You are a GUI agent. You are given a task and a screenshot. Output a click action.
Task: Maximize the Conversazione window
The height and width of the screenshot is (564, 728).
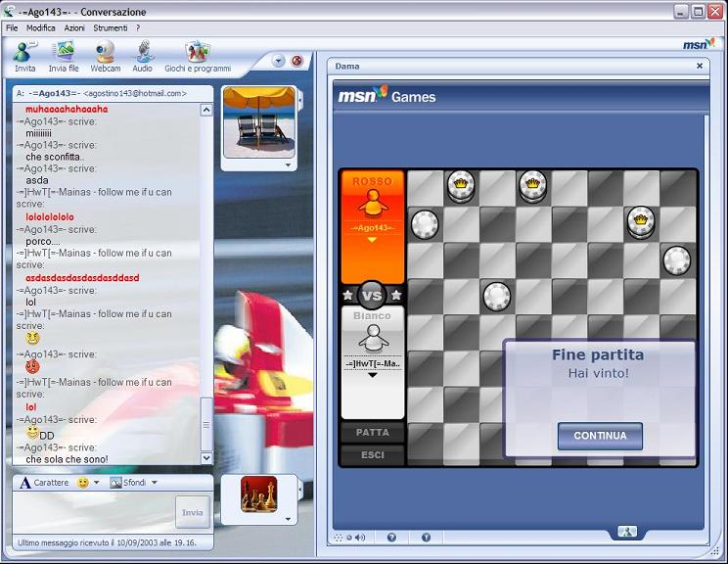click(x=698, y=12)
